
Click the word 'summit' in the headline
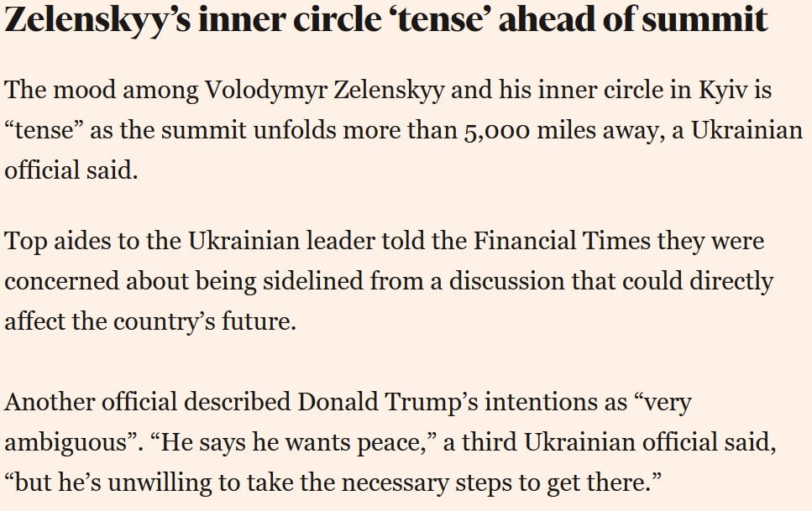pos(705,19)
